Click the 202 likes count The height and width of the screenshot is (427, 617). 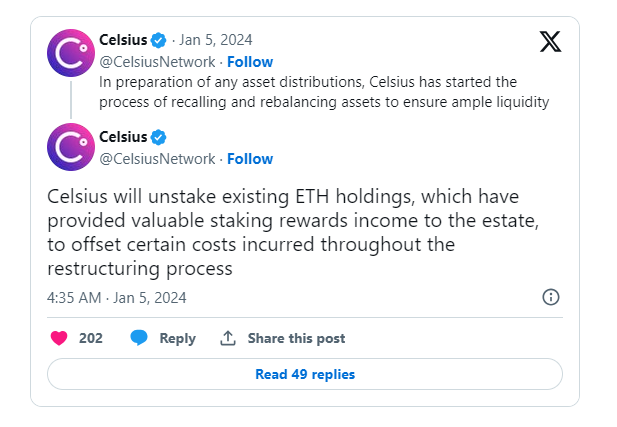[91, 338]
